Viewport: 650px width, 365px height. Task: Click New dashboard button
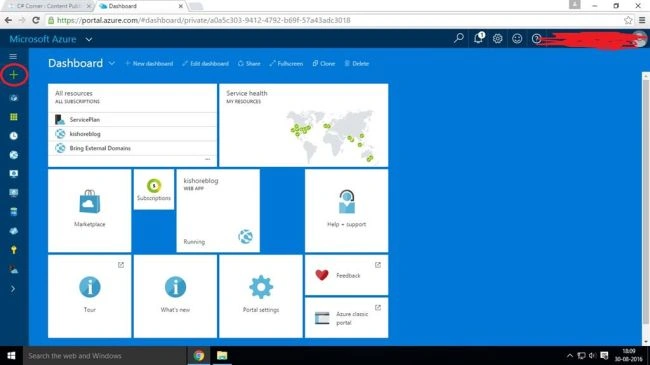pyautogui.click(x=149, y=63)
